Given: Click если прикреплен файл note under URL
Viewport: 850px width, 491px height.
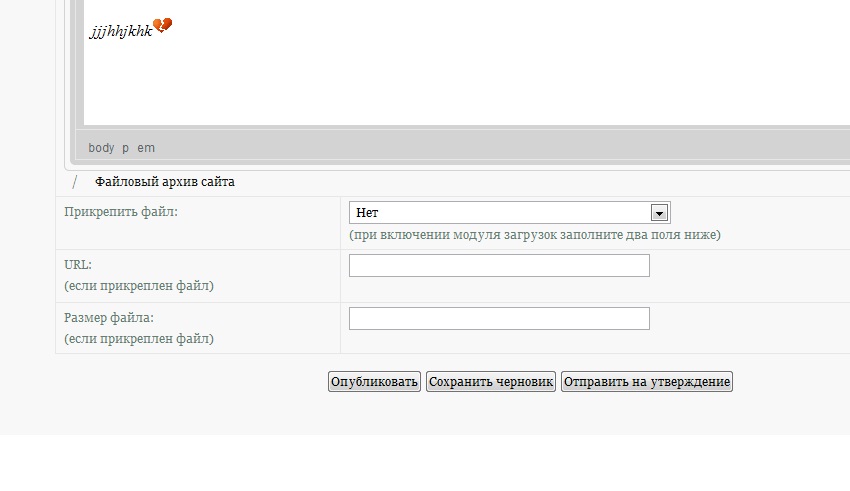Looking at the screenshot, I should click(x=139, y=286).
